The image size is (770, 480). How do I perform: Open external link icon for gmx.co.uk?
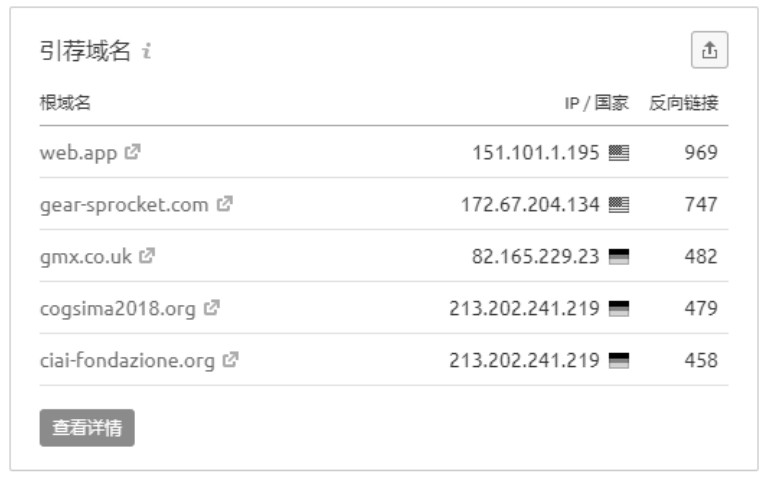(147, 255)
